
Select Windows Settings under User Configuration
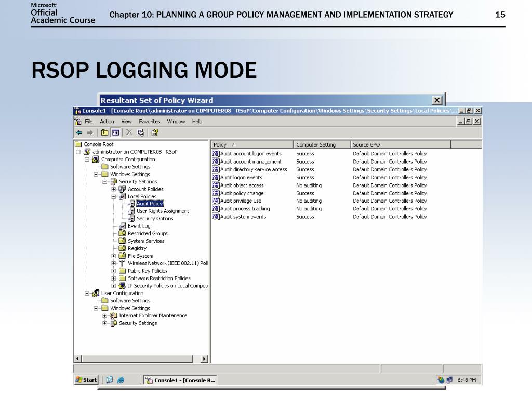coord(130,308)
